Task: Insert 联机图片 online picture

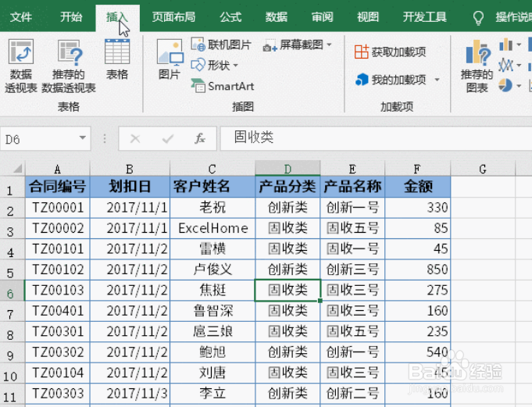Action: click(x=221, y=45)
